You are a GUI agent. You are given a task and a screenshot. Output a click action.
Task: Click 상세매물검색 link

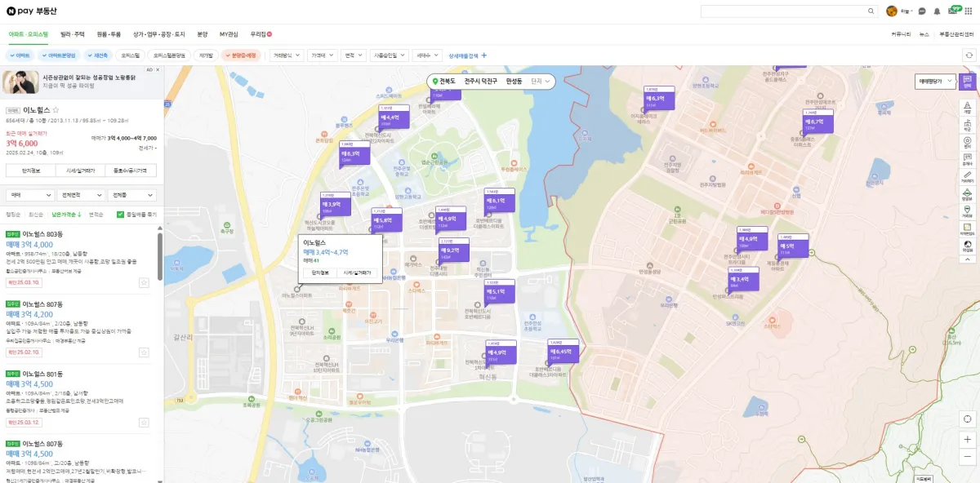point(463,55)
